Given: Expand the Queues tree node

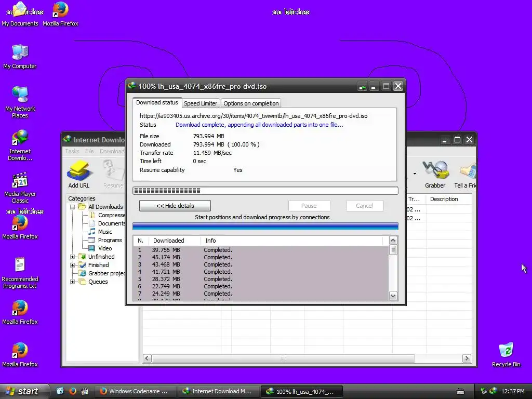Looking at the screenshot, I should tap(72, 282).
